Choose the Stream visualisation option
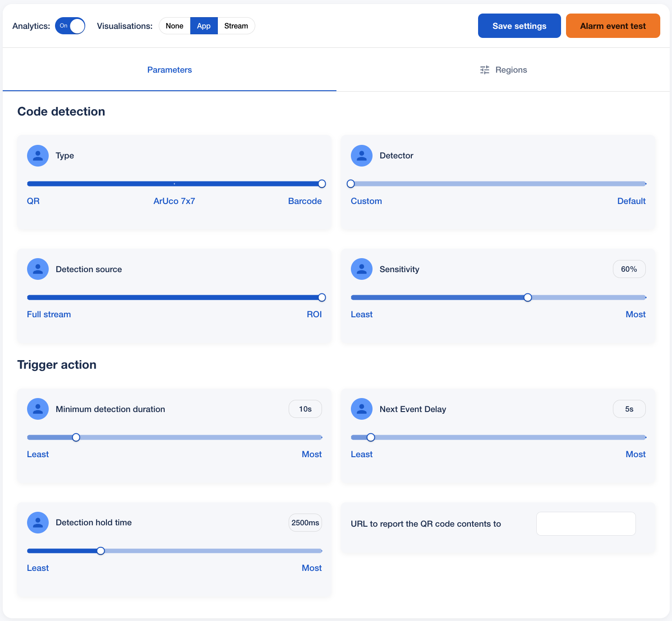Image resolution: width=672 pixels, height=621 pixels. pos(236,26)
